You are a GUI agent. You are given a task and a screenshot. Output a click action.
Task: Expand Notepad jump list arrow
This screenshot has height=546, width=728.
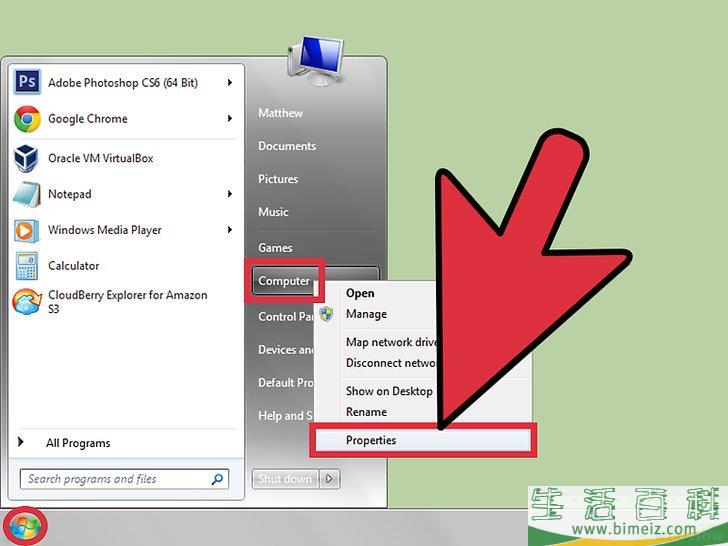[229, 194]
